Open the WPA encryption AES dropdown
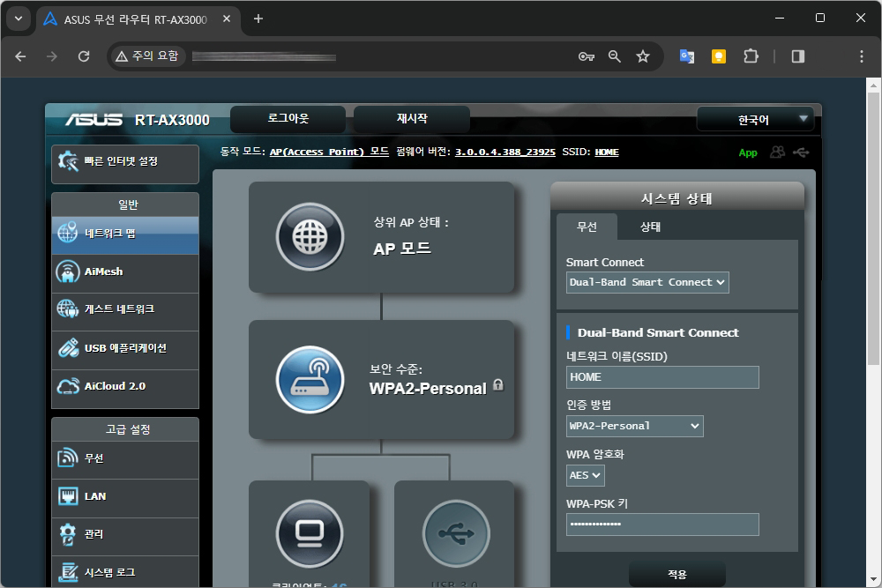Viewport: 882px width, 588px height. click(585, 475)
